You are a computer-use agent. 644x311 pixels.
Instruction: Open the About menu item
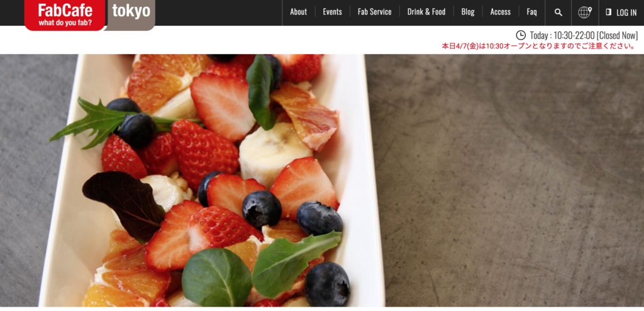pos(298,12)
